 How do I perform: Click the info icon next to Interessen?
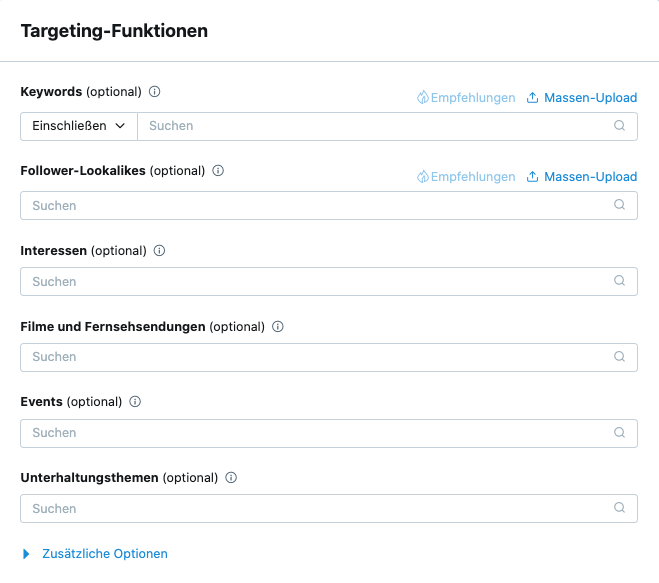click(x=159, y=251)
